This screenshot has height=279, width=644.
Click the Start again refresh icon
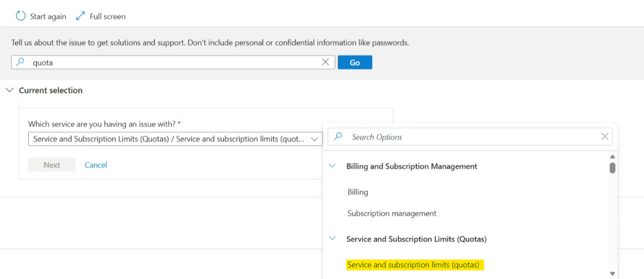(x=20, y=16)
